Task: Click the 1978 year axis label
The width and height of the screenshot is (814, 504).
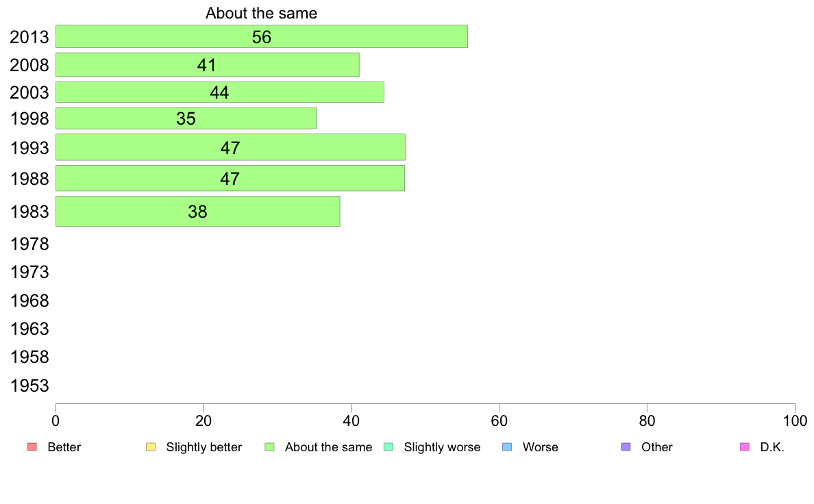Action: (x=29, y=244)
